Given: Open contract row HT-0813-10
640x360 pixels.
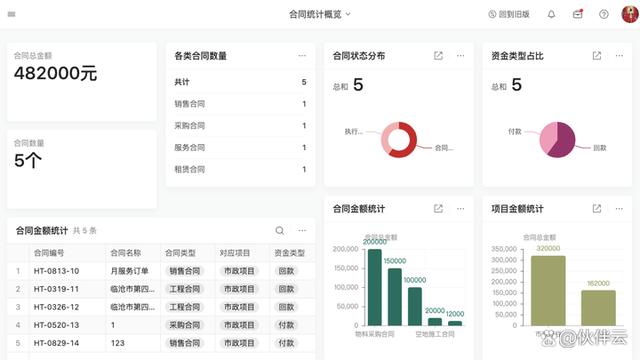Looking at the screenshot, I should 161,271.
